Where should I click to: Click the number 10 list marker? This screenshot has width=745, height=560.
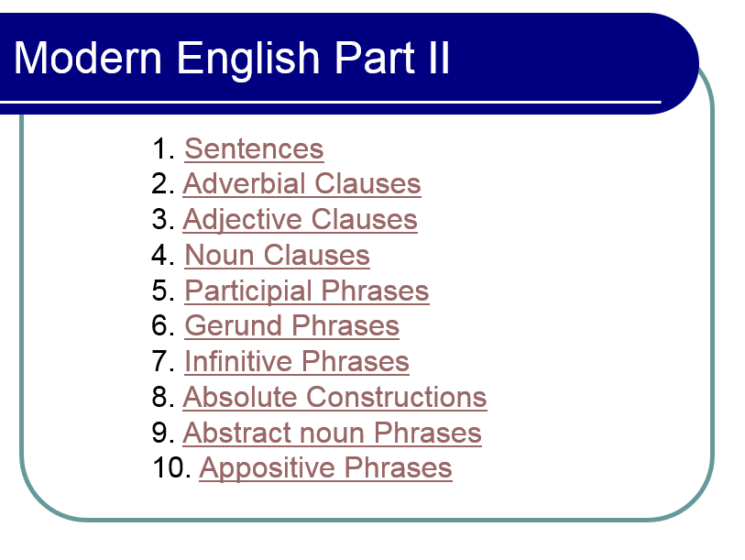coord(171,467)
